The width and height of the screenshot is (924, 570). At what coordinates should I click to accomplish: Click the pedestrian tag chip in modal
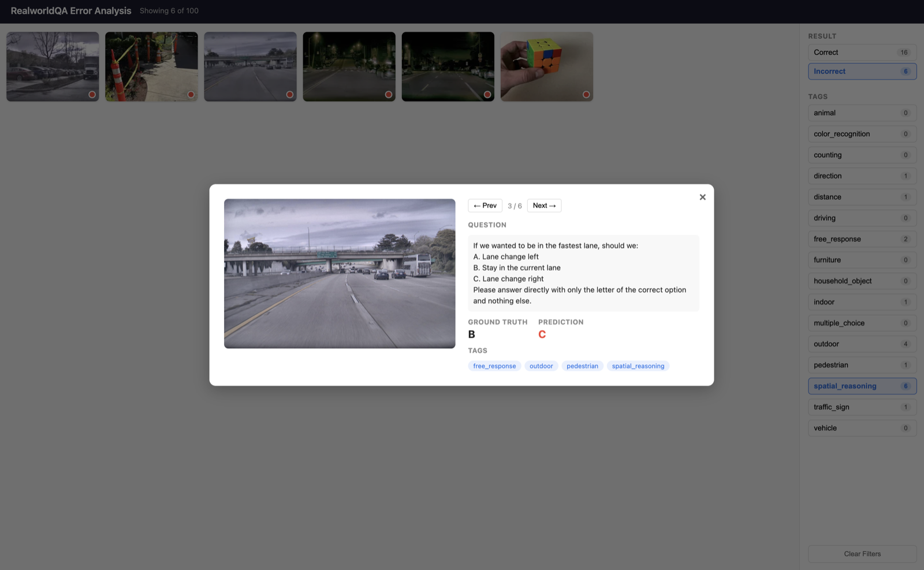(582, 366)
